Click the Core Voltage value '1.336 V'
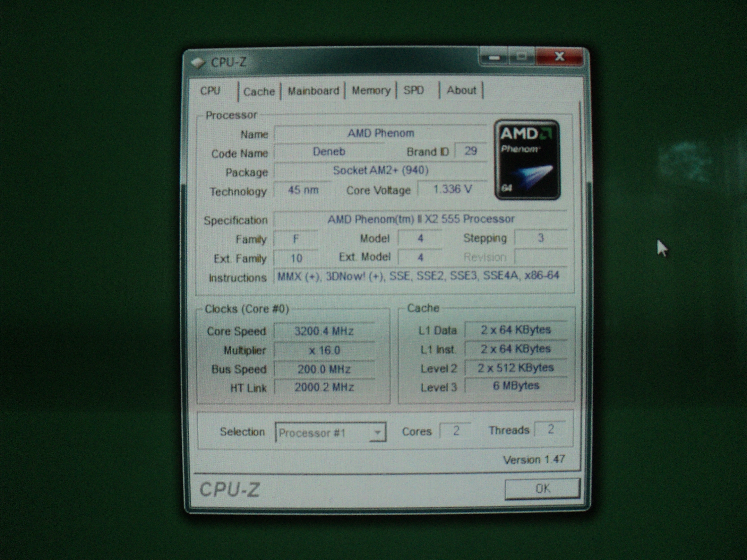The image size is (747, 560). point(452,189)
